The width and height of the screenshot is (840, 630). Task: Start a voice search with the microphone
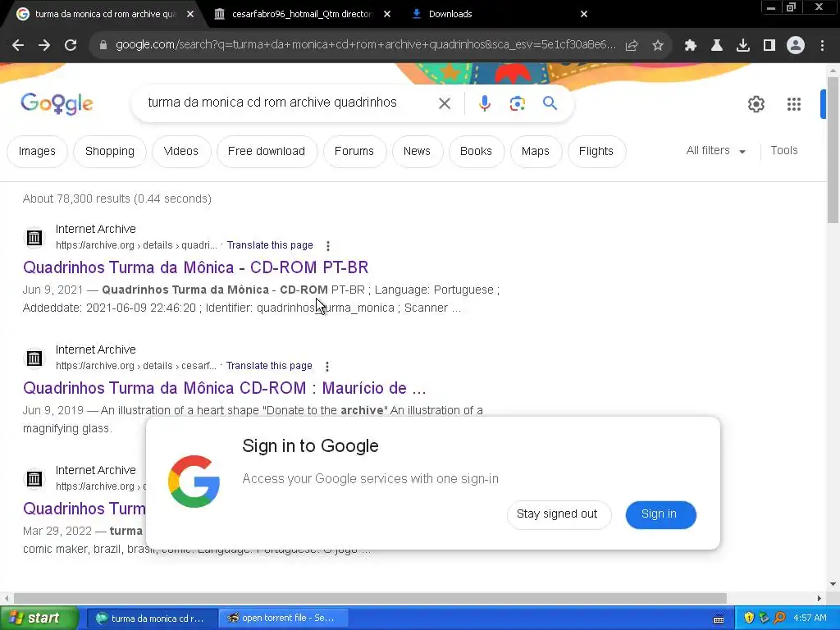(x=484, y=103)
